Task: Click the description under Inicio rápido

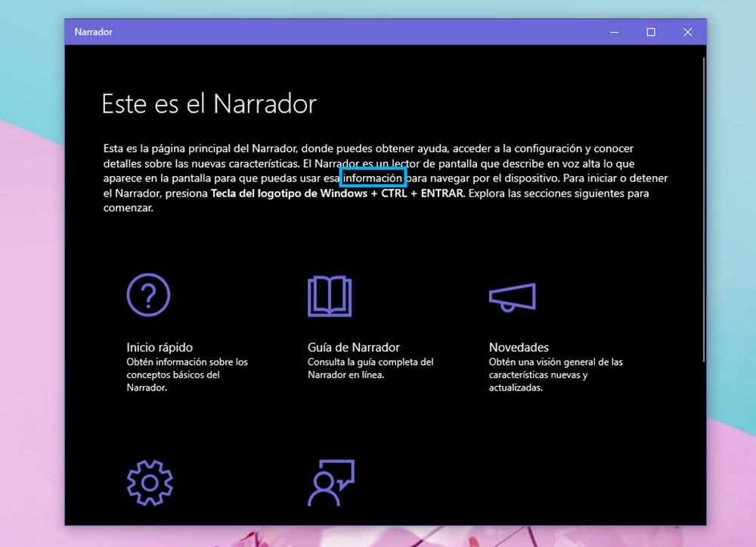Action: click(x=187, y=375)
